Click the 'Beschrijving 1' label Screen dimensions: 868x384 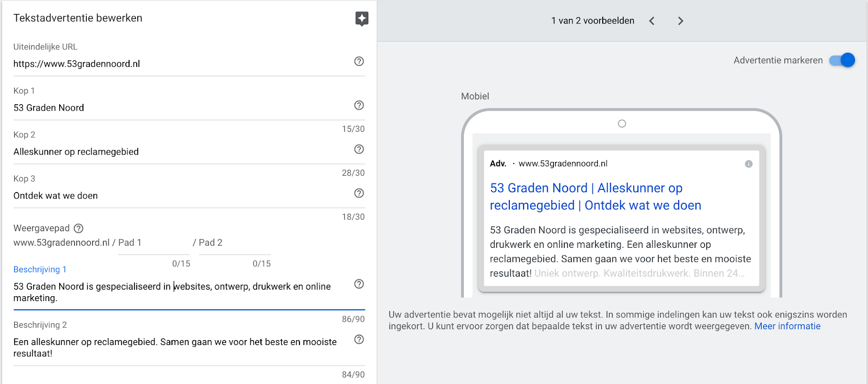(40, 270)
